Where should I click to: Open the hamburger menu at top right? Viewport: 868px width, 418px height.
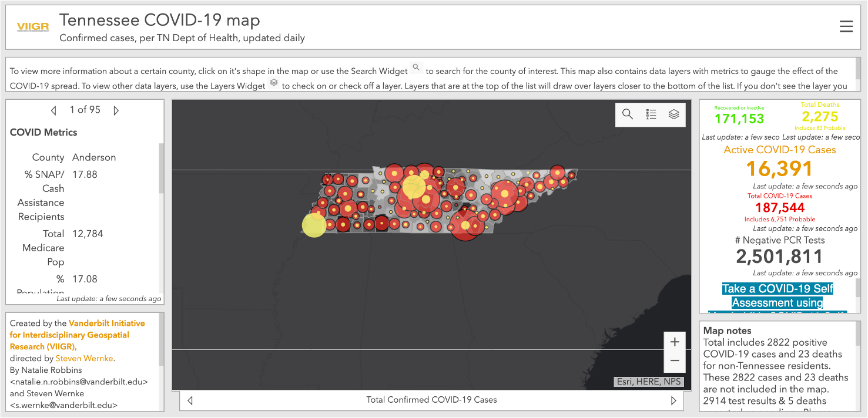click(846, 27)
